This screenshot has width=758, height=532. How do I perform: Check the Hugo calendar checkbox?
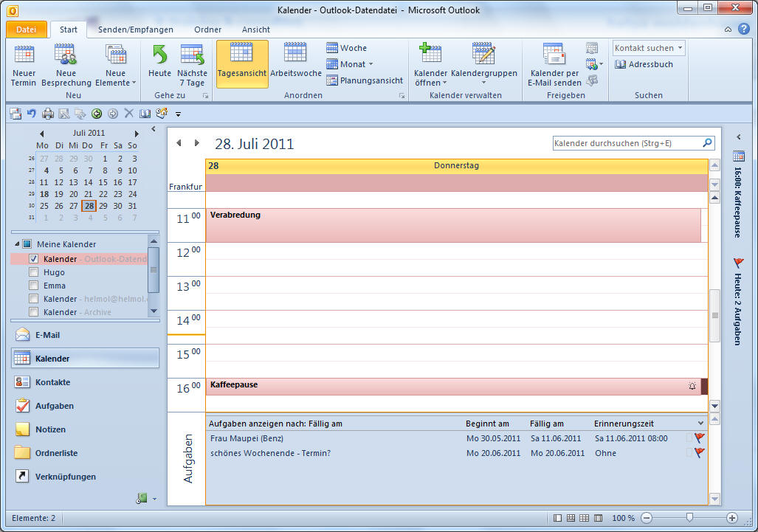click(x=33, y=272)
